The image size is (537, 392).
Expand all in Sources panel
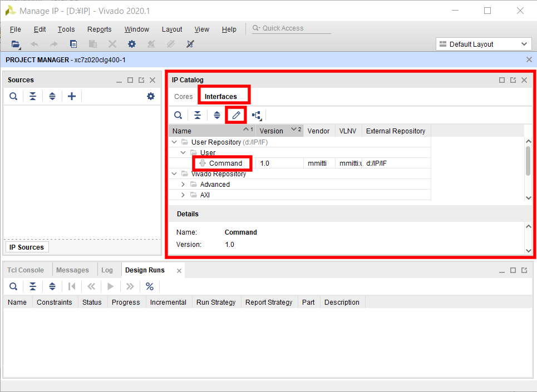click(52, 96)
